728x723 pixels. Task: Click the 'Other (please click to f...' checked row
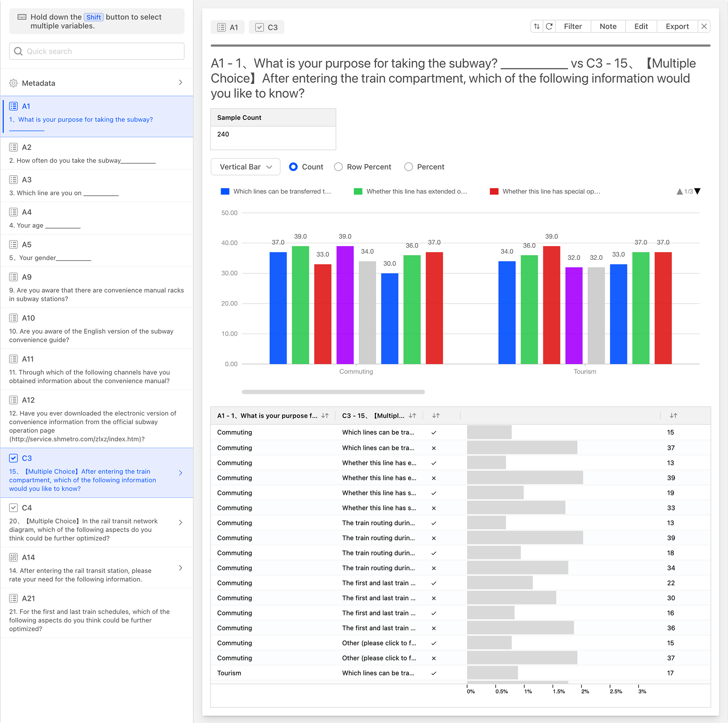tap(460, 643)
